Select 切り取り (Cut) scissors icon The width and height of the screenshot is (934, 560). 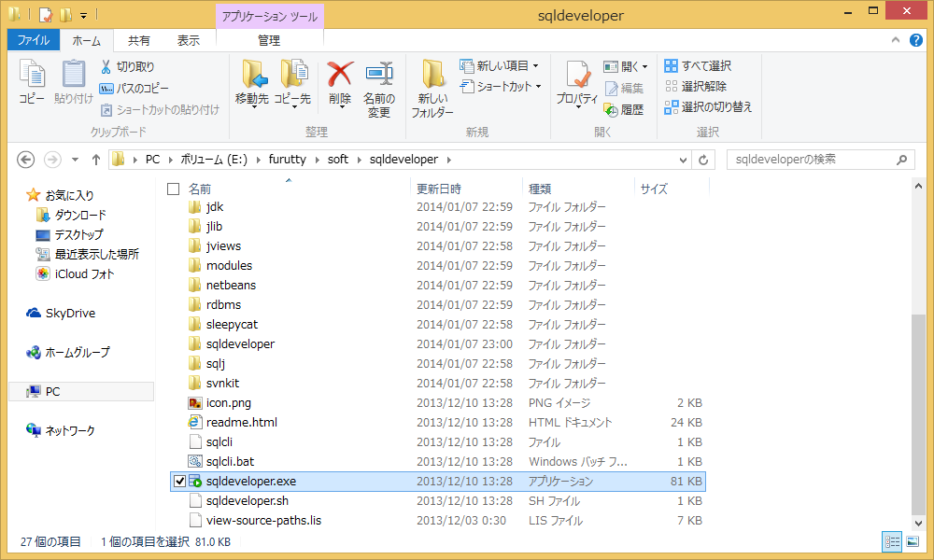click(x=106, y=66)
